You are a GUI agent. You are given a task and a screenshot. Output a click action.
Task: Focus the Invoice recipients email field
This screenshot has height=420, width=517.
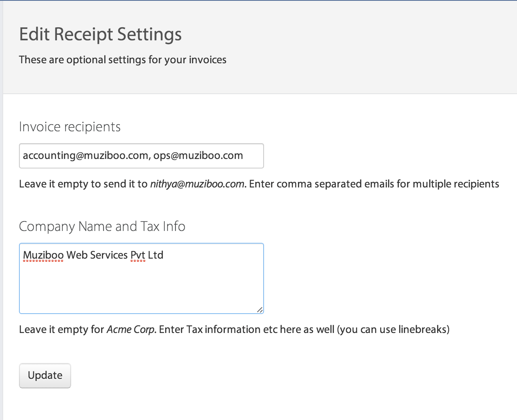[x=142, y=156]
